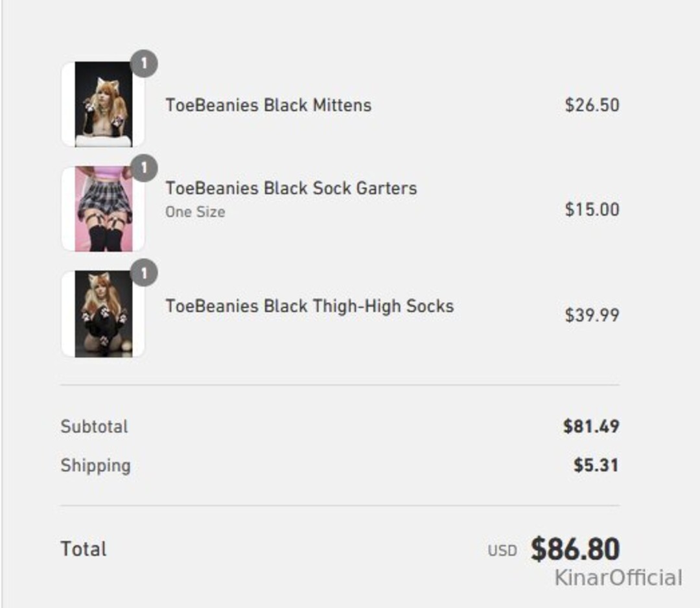Click the $81.49 subtotal amount
Viewport: 700px width, 608px height.
[591, 427]
